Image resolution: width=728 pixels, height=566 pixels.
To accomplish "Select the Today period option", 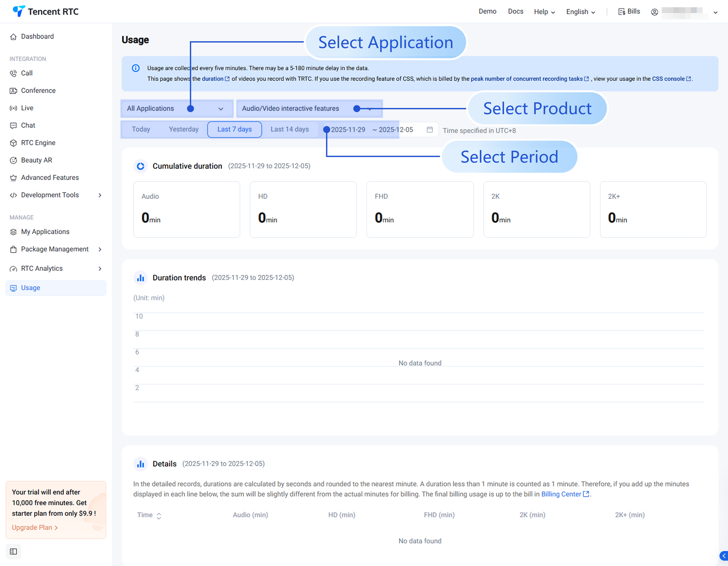I will tap(141, 129).
